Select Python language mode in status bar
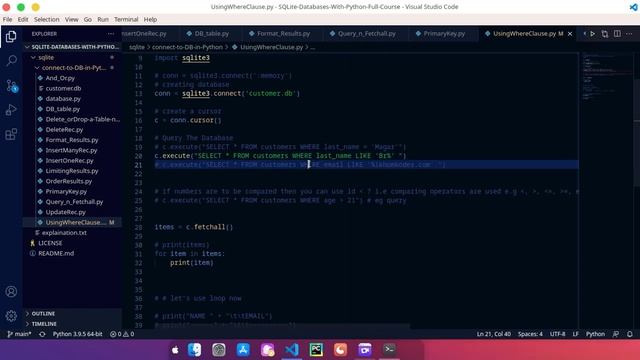Screen dimensions: 640x360 [596, 334]
